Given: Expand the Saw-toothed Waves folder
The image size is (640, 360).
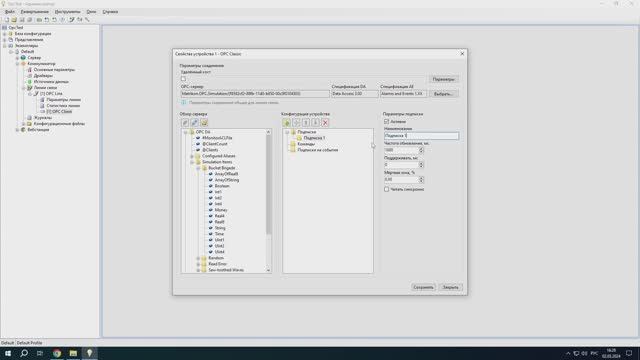Looking at the screenshot, I should point(198,270).
